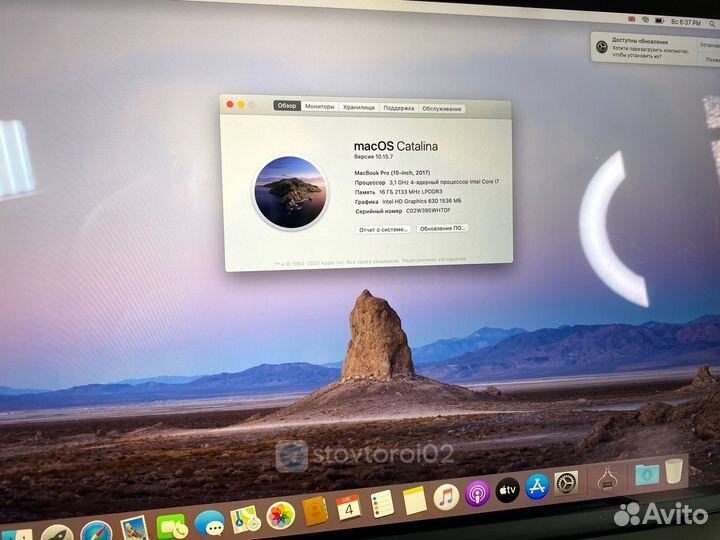Click the input language flag icon
Image resolution: width=720 pixels, height=540 pixels.
tap(632, 19)
